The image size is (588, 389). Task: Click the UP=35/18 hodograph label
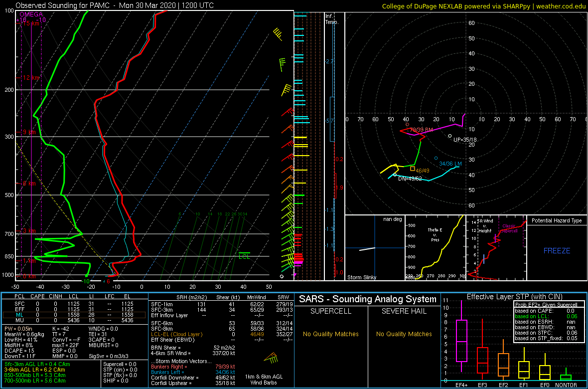tap(465, 139)
